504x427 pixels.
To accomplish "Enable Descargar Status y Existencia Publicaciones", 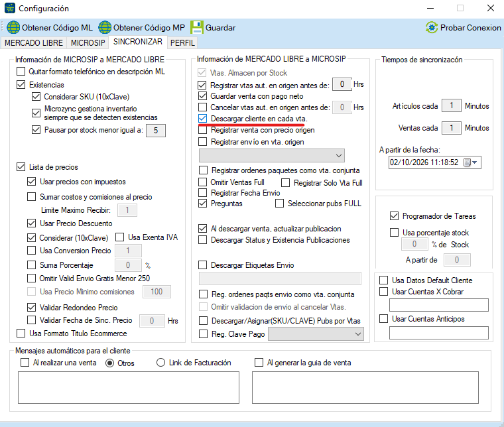I will pyautogui.click(x=202, y=239).
